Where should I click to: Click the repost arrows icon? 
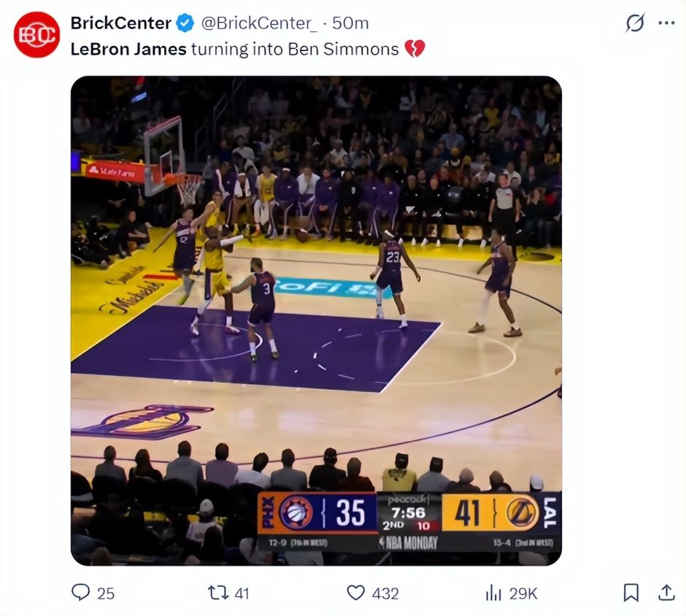pos(218,592)
